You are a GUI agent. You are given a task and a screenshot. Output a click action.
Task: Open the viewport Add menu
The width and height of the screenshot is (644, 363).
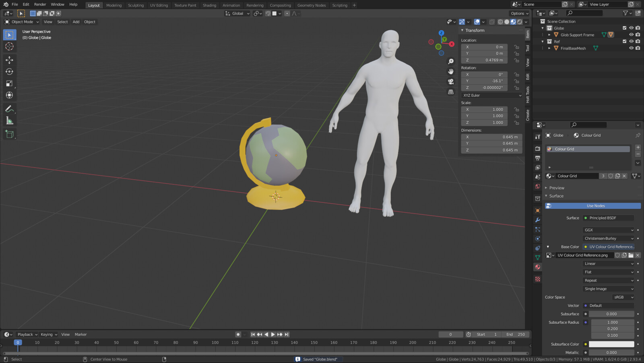76,22
